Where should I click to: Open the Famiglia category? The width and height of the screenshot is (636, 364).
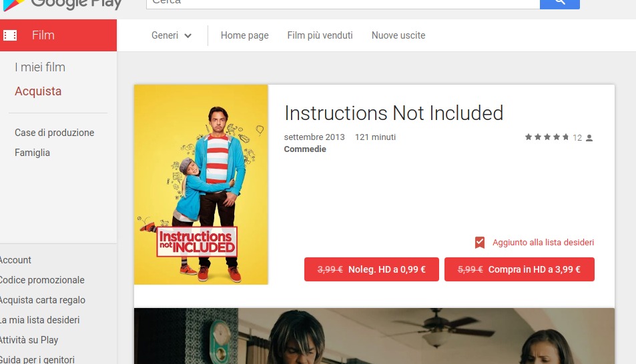point(33,153)
